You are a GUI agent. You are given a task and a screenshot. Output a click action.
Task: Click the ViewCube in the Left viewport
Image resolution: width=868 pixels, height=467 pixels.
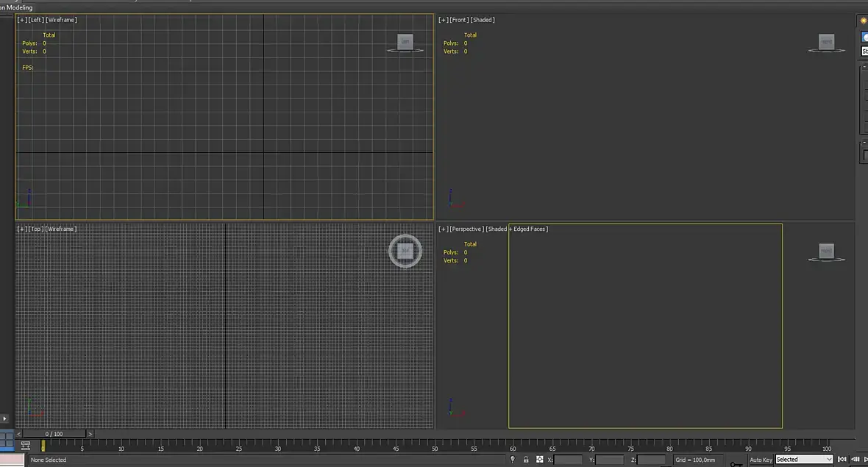pyautogui.click(x=405, y=42)
